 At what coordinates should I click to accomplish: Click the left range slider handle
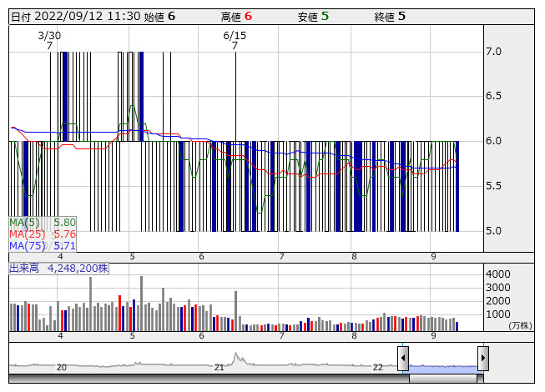click(403, 359)
